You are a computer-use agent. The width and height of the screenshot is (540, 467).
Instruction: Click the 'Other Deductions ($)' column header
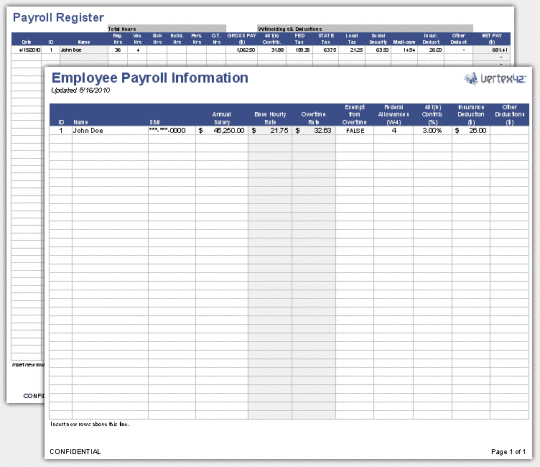509,115
